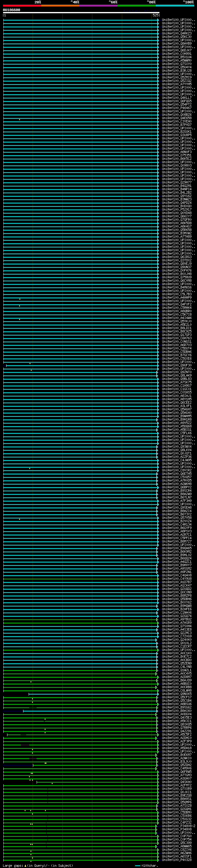Select the UniRef100_Q66IY7 entry
This screenshot has height=868, width=197.
tap(177, 216)
